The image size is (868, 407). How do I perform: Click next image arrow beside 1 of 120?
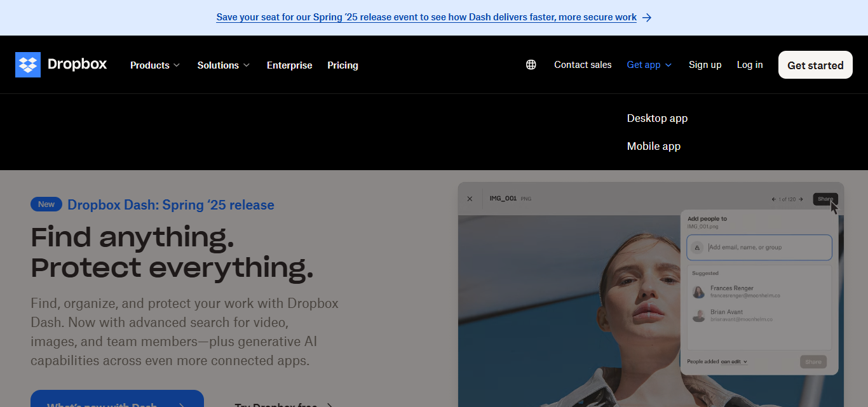(801, 199)
